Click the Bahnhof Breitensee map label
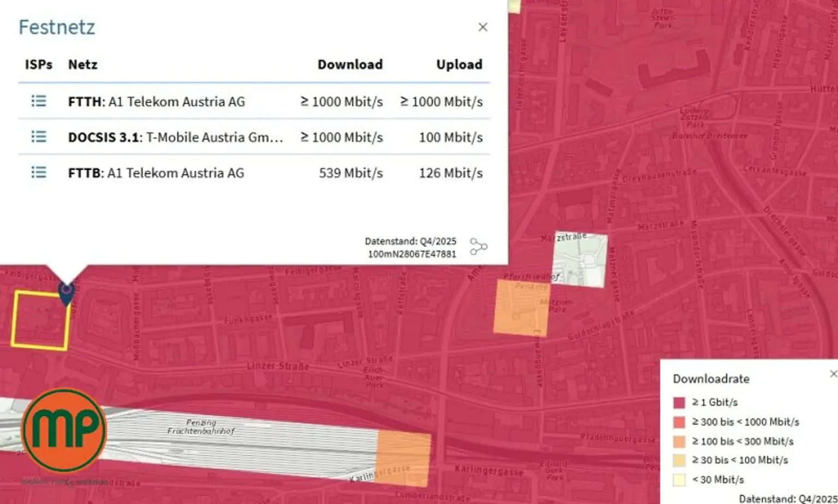838x504 pixels. 710,135
